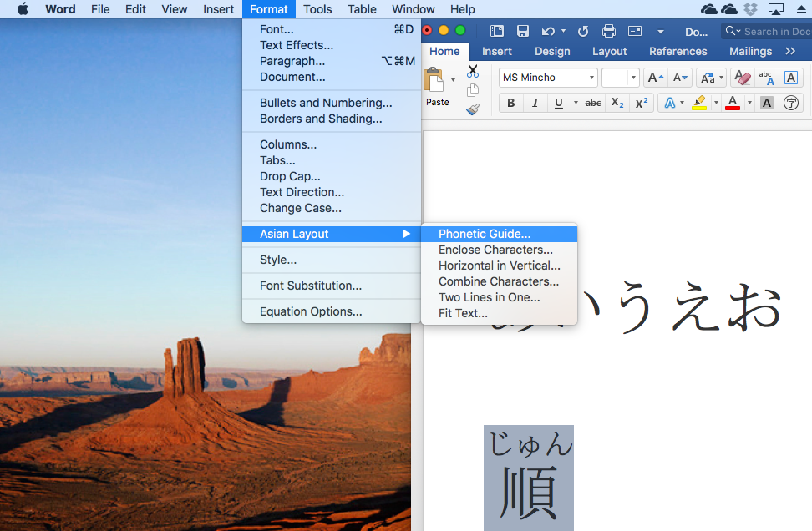Click the Cut scissors icon

click(472, 72)
